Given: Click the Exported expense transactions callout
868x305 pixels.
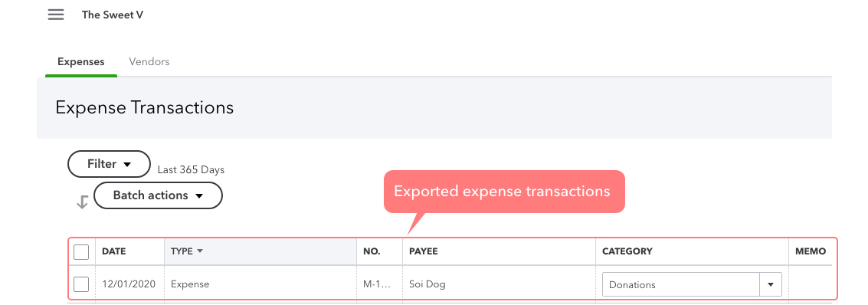Looking at the screenshot, I should tap(504, 192).
